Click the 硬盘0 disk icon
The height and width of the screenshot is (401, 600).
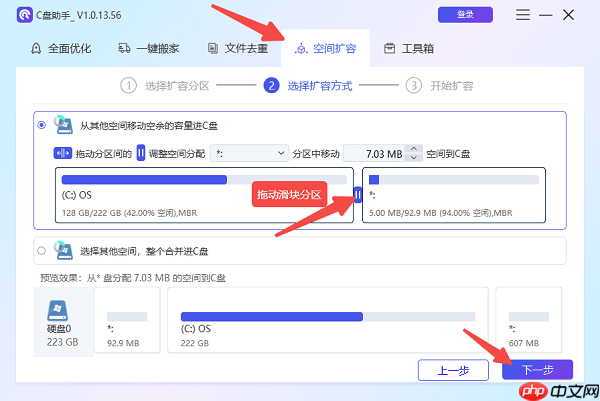pyautogui.click(x=57, y=310)
